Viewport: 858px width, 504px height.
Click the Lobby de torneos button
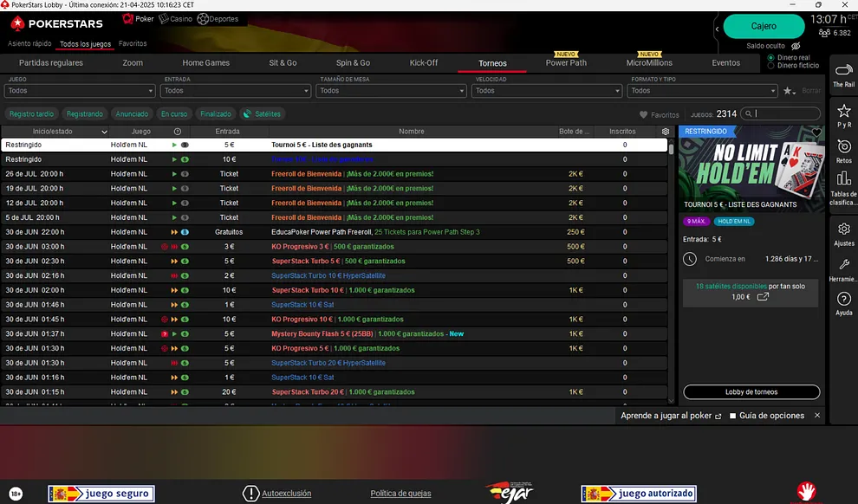pyautogui.click(x=751, y=392)
